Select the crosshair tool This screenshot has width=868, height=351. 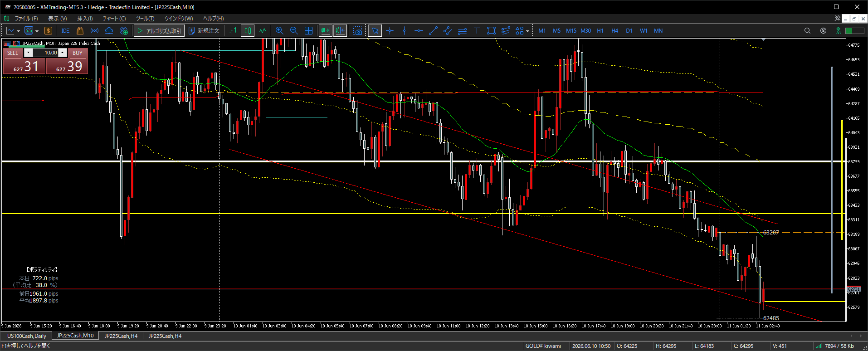point(390,31)
